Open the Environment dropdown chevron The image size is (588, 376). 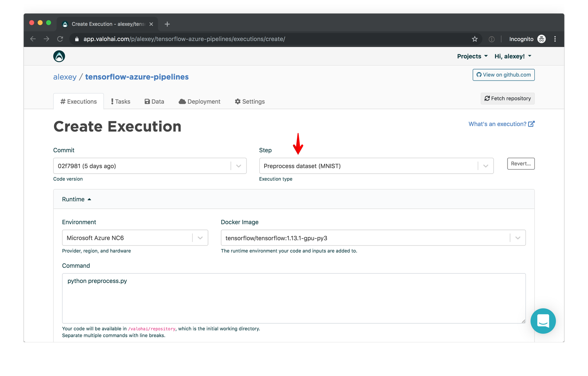200,238
